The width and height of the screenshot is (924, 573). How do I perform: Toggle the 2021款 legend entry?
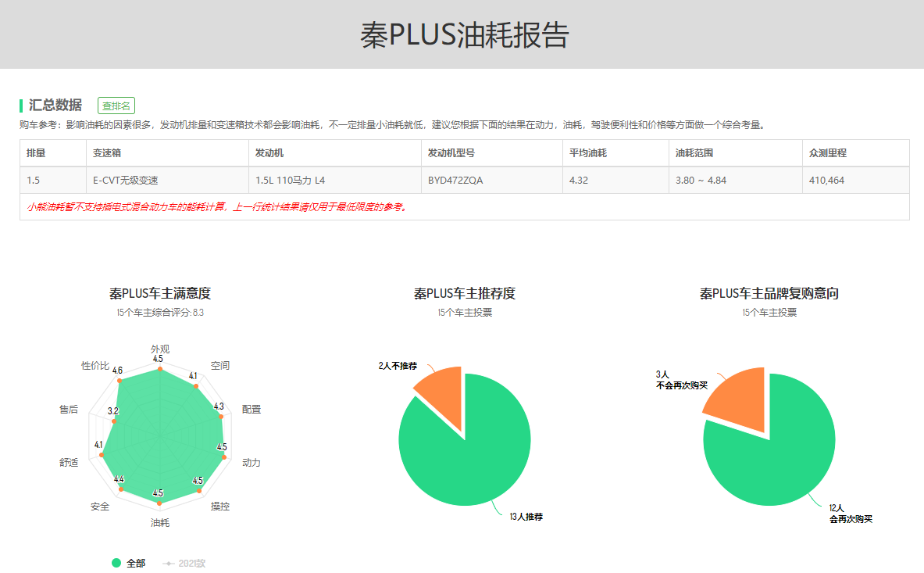[x=184, y=563]
